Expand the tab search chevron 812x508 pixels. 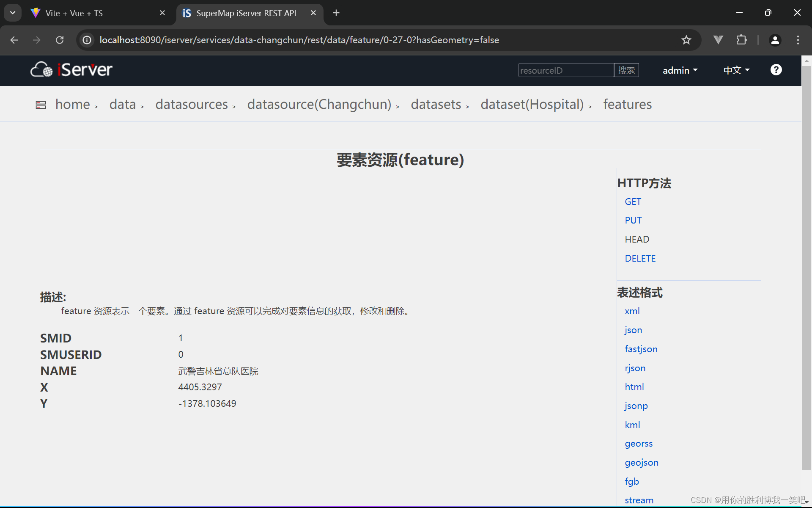pyautogui.click(x=13, y=13)
